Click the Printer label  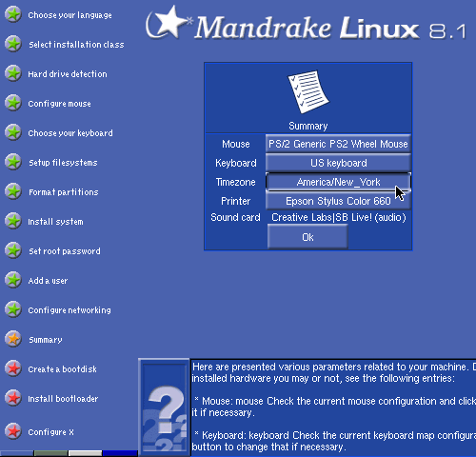(x=235, y=201)
